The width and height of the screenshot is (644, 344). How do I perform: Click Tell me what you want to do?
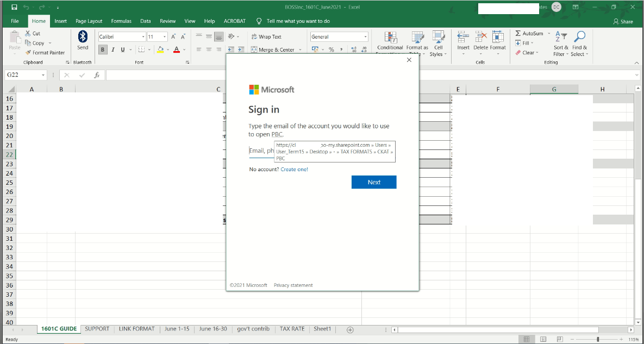tap(298, 21)
